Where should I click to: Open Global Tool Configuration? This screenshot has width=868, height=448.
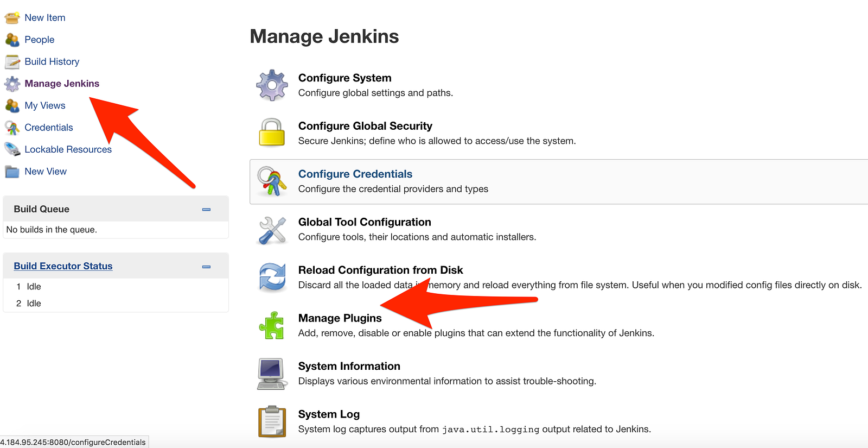[x=365, y=222]
